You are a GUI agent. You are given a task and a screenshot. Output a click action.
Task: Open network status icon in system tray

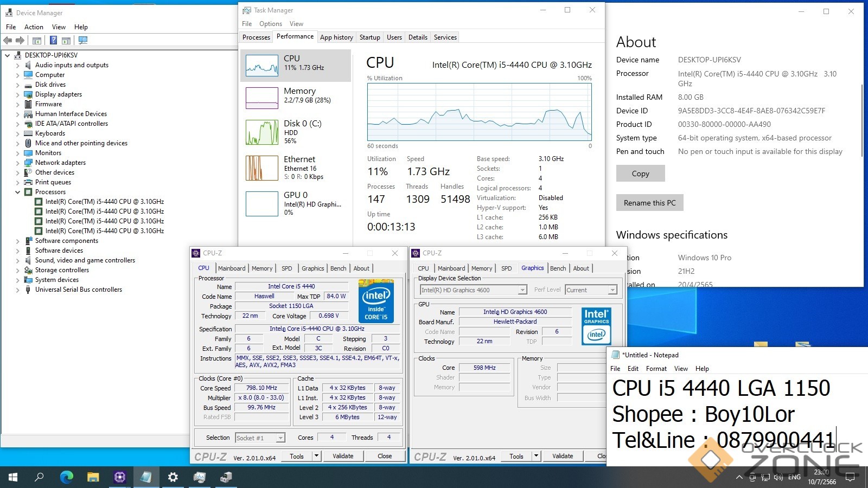click(x=765, y=478)
